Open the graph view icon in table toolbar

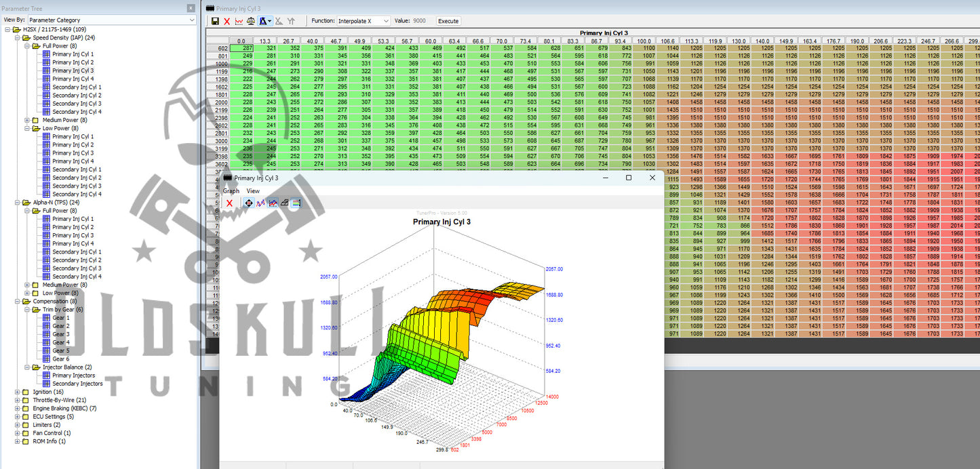pos(239,22)
